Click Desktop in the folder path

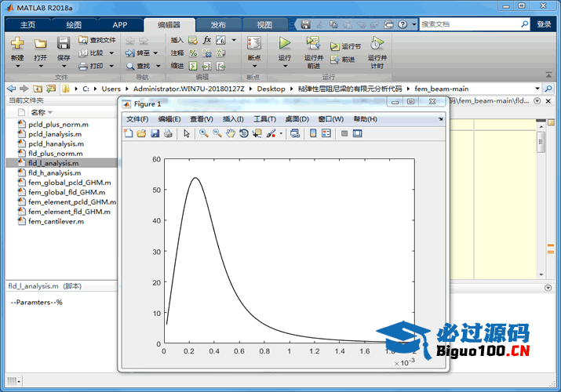pos(271,89)
